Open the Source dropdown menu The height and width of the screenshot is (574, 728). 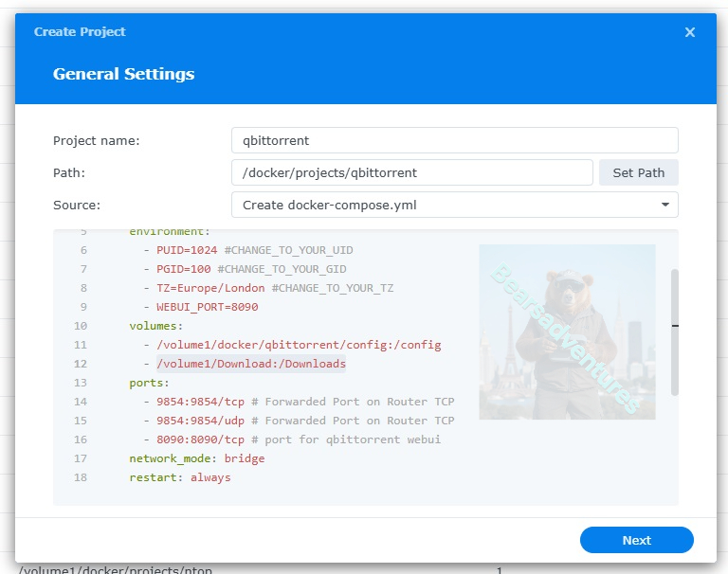(x=454, y=205)
